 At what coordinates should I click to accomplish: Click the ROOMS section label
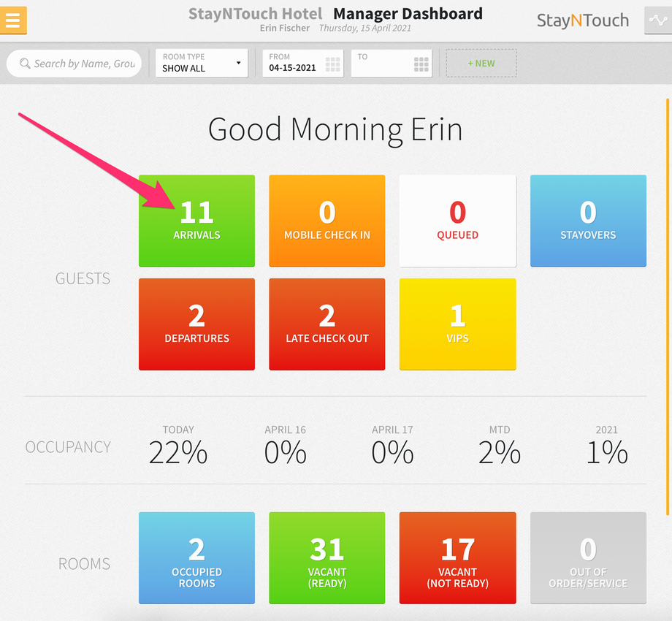pyautogui.click(x=84, y=563)
